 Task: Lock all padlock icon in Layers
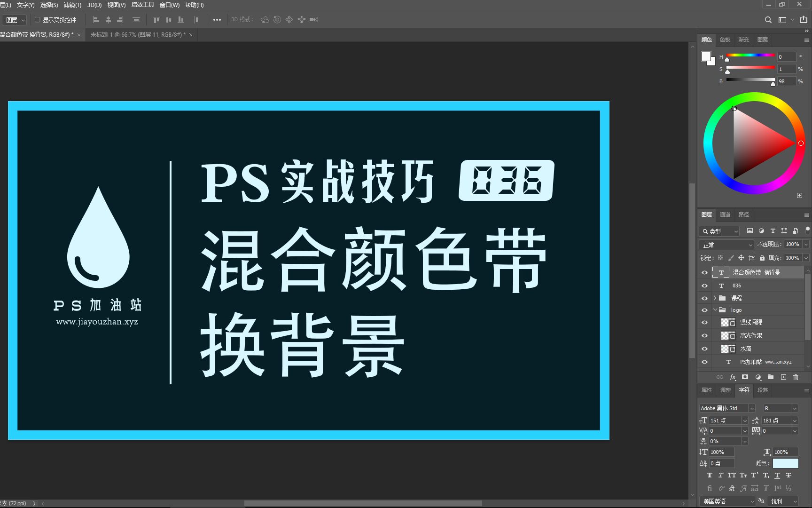pyautogui.click(x=762, y=258)
